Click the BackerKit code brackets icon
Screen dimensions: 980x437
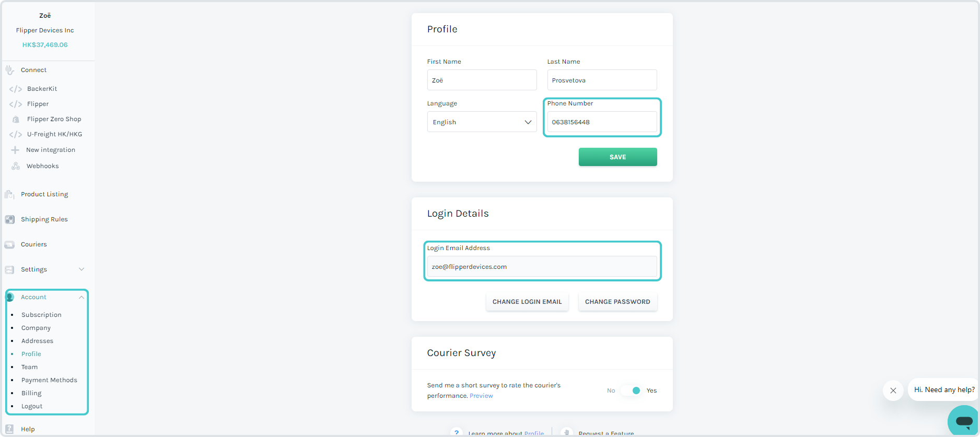16,89
